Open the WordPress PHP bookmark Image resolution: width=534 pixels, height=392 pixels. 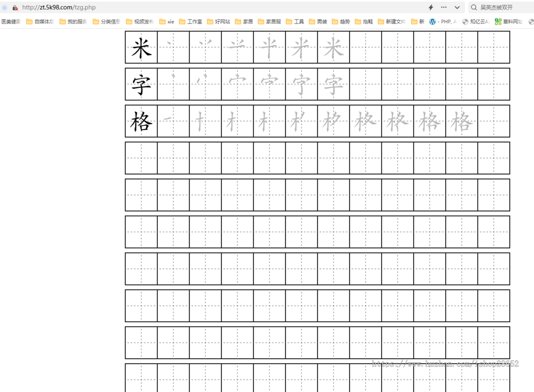[x=443, y=21]
